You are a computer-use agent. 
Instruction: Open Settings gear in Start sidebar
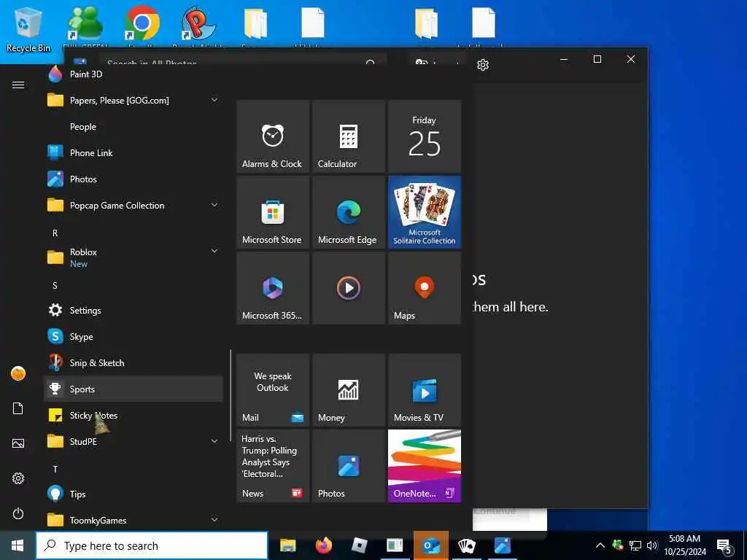click(x=18, y=478)
